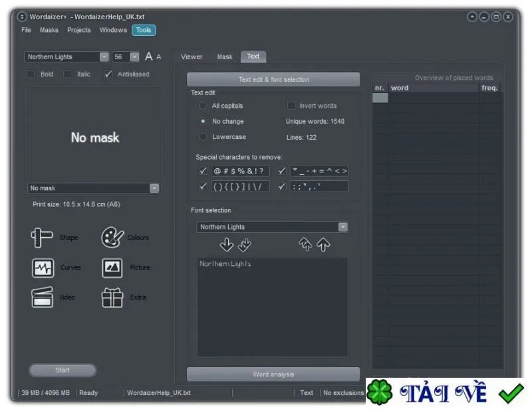Viewport: 532px width, 413px height.
Task: Expand the font size 56 dropdown
Action: 134,57
